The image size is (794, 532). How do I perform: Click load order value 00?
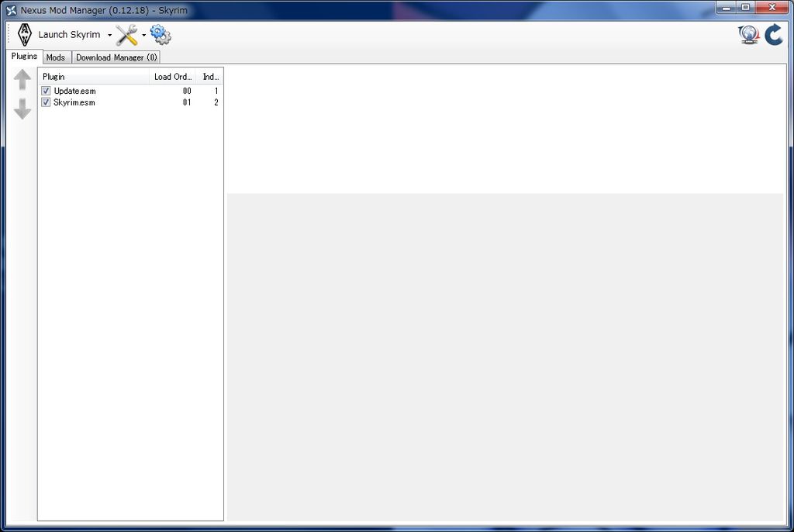pyautogui.click(x=187, y=91)
